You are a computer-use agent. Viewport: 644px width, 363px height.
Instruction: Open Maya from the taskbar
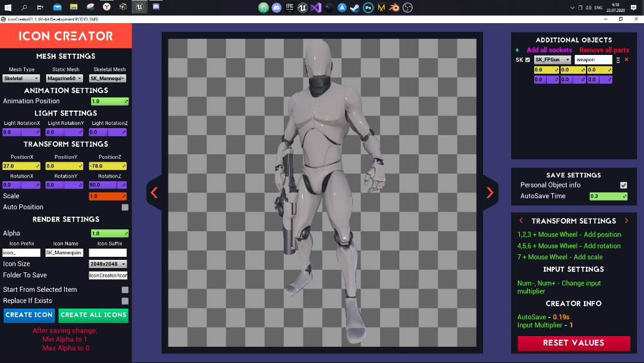coord(381,7)
